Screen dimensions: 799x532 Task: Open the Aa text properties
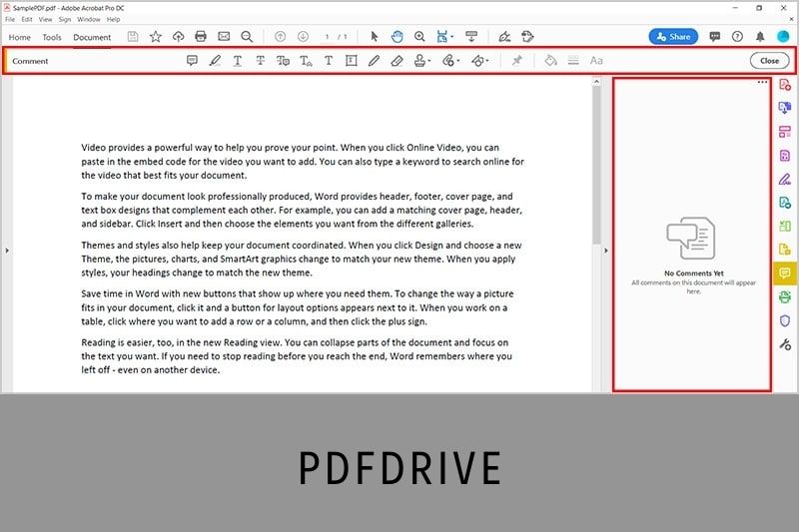pyautogui.click(x=596, y=61)
